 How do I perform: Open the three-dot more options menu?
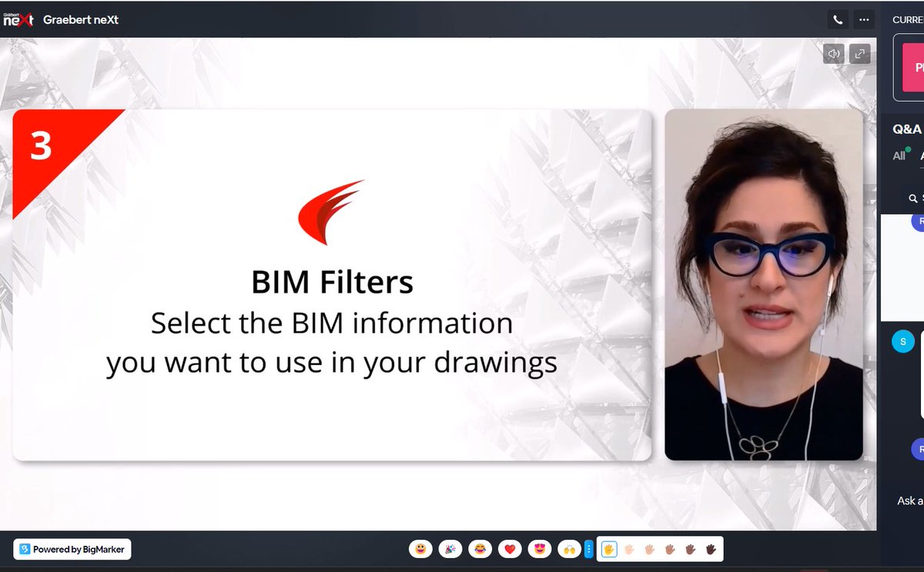click(x=864, y=20)
